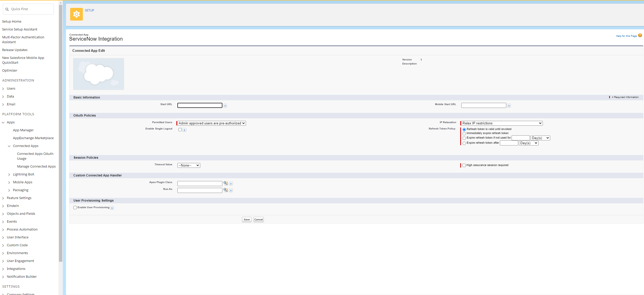Viewport: 644px width, 295px height.
Task: Click the Mobile Start URL info icon
Action: tap(509, 106)
